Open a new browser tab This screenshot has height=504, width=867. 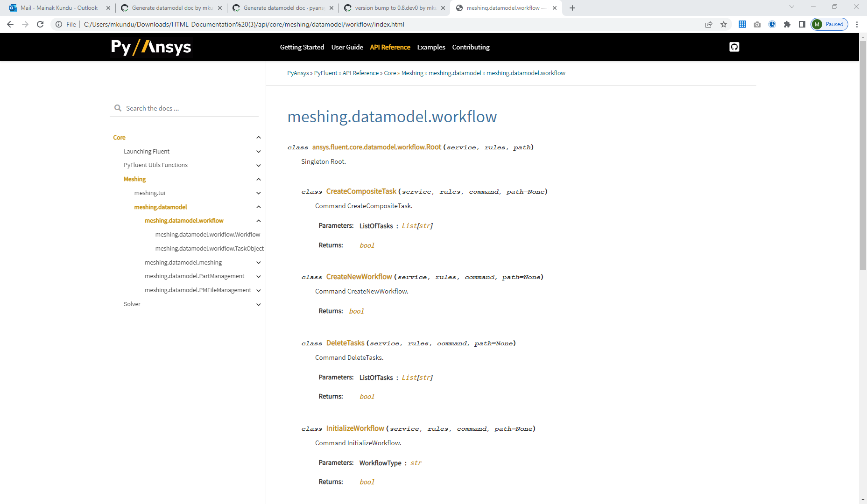click(x=572, y=8)
